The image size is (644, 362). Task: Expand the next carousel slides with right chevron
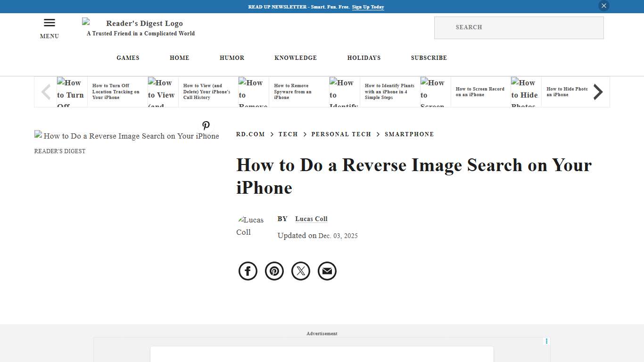[x=598, y=91]
